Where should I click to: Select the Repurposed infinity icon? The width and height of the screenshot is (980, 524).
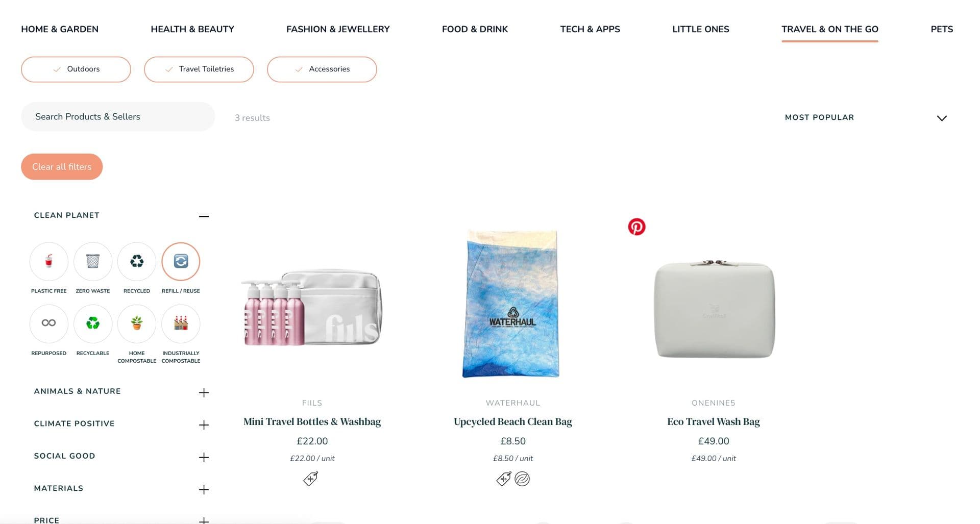pos(48,323)
